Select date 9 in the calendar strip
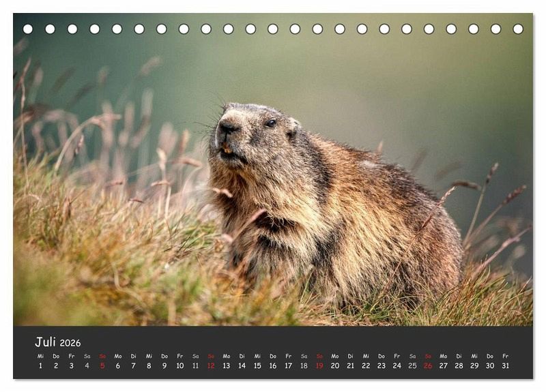Viewport: 546px width, 392px height. pyautogui.click(x=164, y=365)
